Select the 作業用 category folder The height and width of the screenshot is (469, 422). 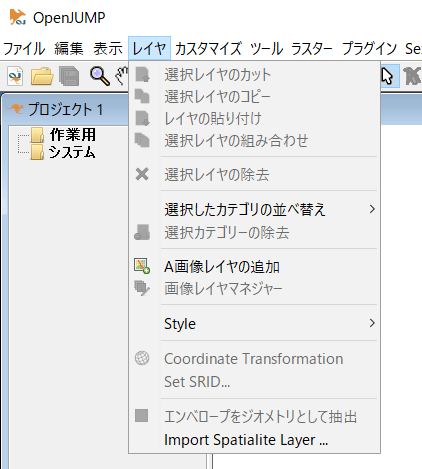point(73,135)
